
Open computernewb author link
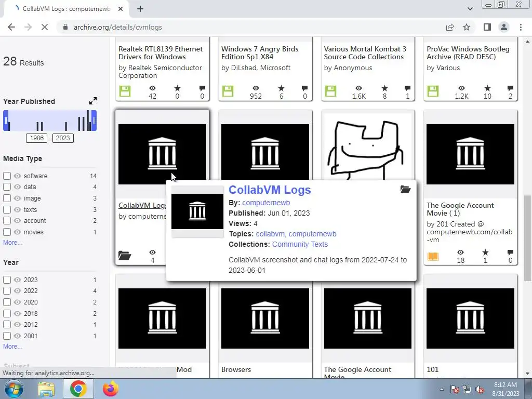pos(266,203)
